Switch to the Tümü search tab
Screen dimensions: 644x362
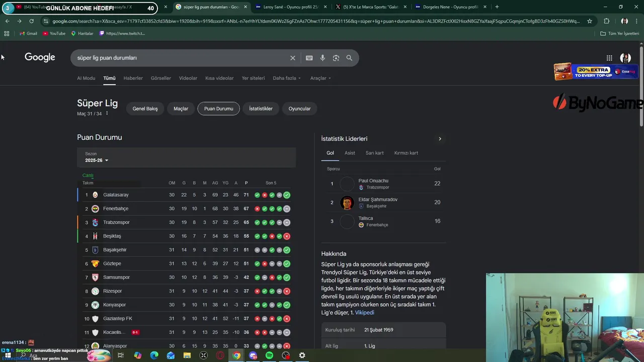(x=109, y=78)
